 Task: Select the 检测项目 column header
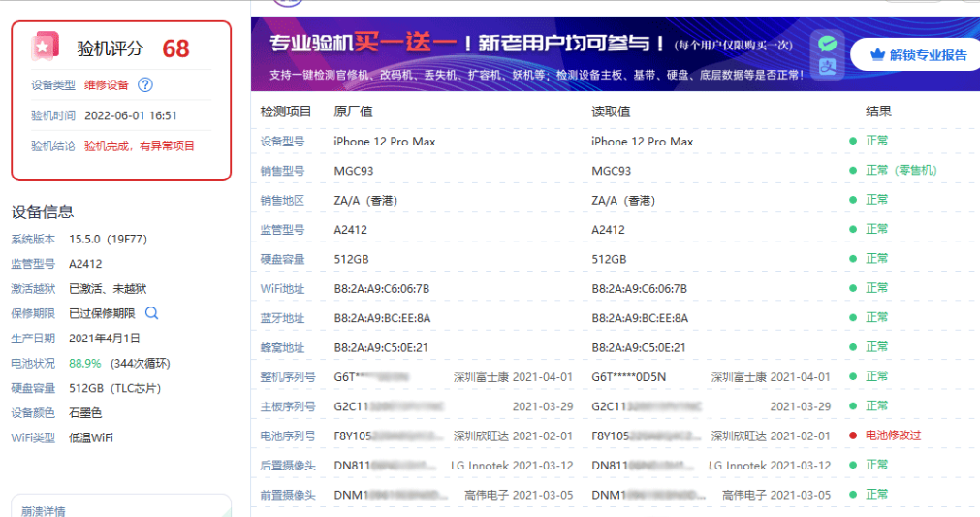(x=286, y=112)
